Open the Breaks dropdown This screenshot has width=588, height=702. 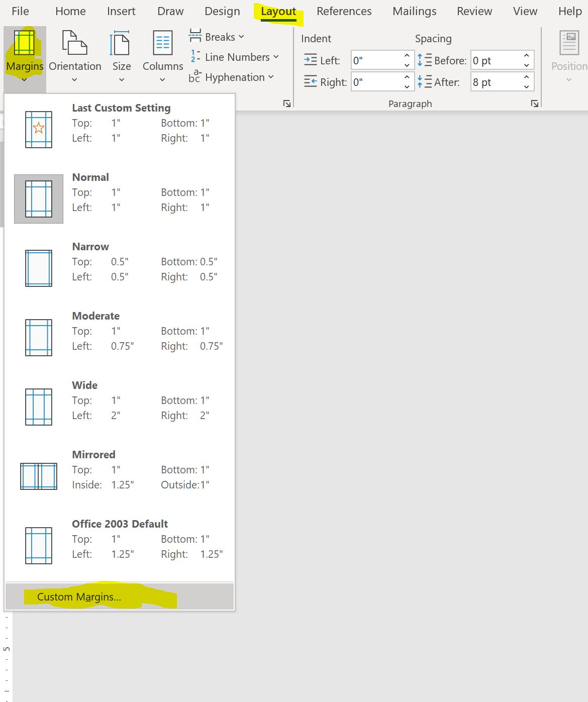tap(217, 37)
